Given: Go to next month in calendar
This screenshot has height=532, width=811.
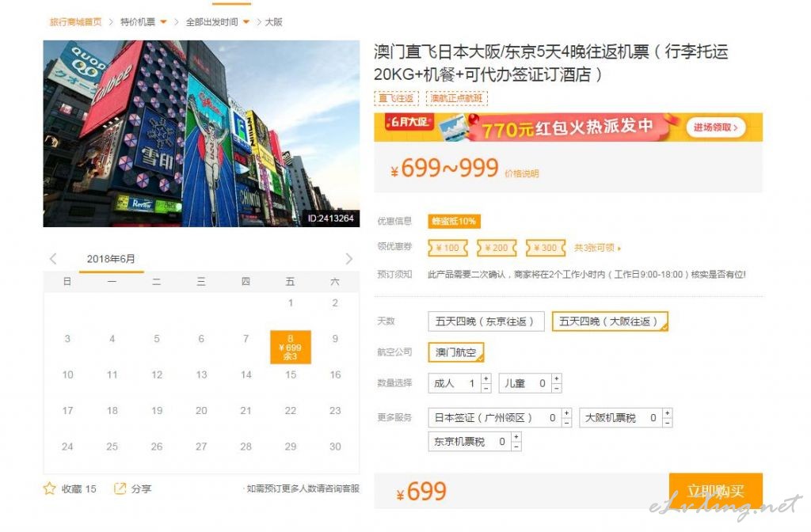Looking at the screenshot, I should click(x=349, y=259).
